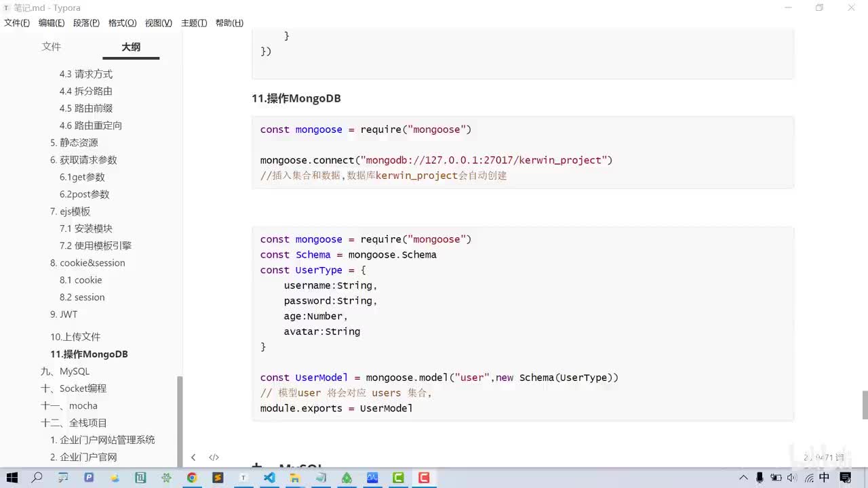Select outline heading 11.操作MongoDB
The height and width of the screenshot is (488, 868).
(89, 354)
